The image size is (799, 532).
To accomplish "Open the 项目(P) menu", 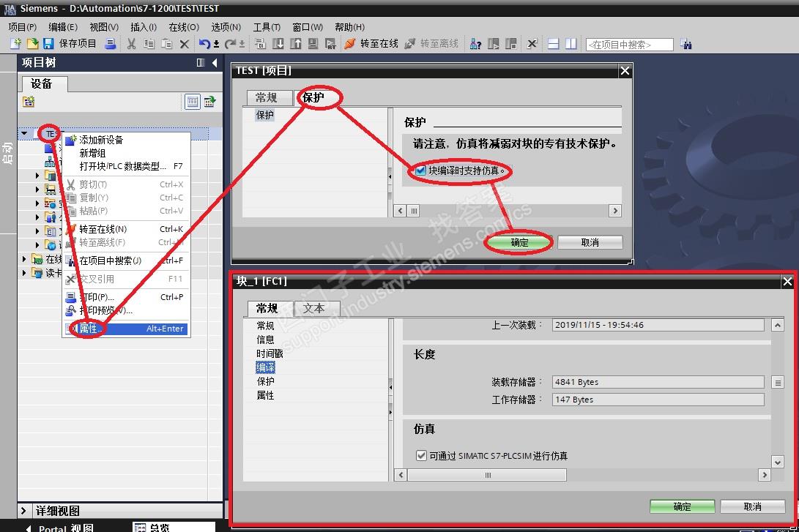I will pyautogui.click(x=23, y=27).
